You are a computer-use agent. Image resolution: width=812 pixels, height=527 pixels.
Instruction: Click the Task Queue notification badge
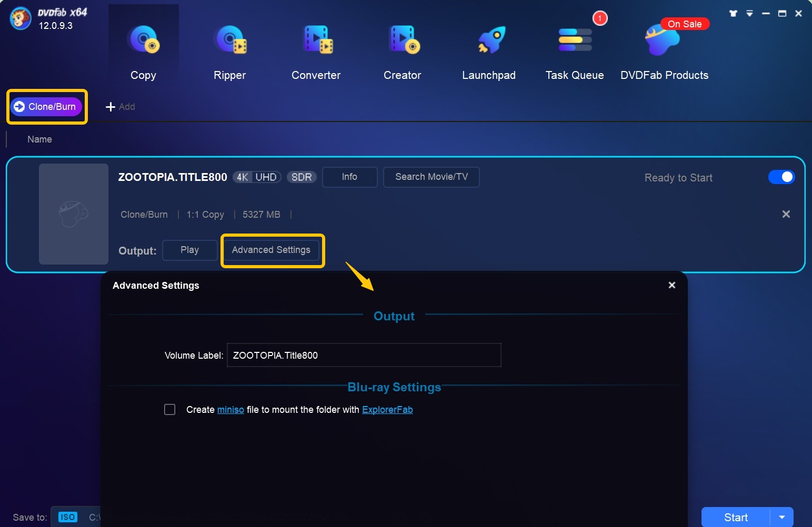click(600, 18)
